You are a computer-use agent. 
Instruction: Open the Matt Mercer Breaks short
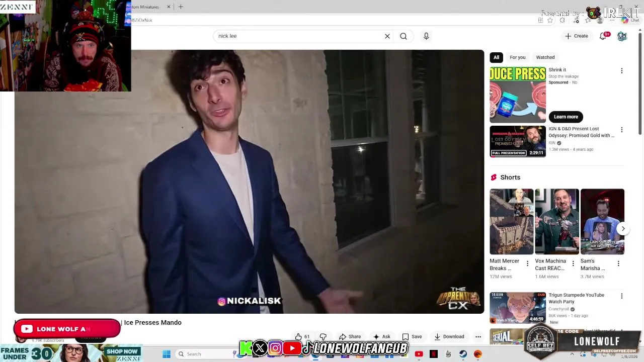tap(512, 222)
